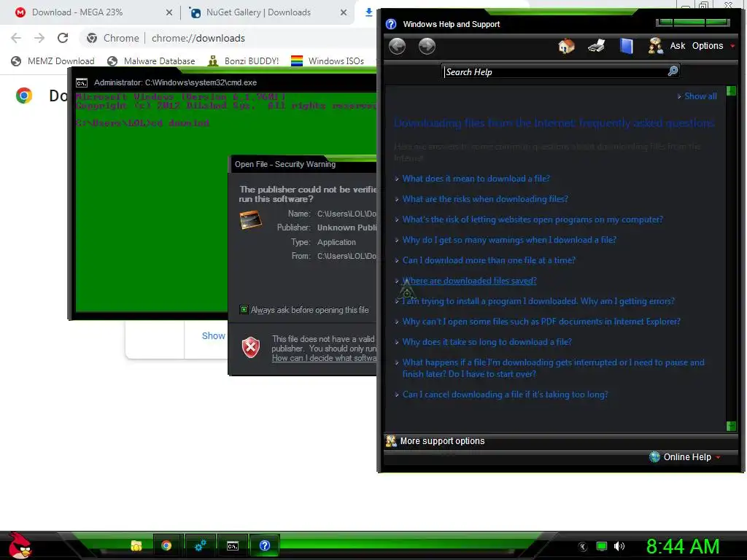Open Why do I get so many warnings topic
Image resolution: width=747 pixels, height=560 pixels.
(x=509, y=240)
